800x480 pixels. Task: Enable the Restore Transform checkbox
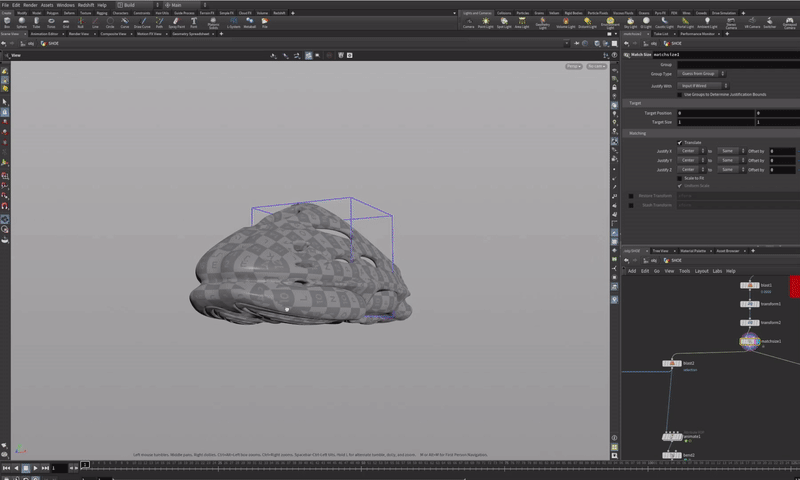tap(631, 196)
